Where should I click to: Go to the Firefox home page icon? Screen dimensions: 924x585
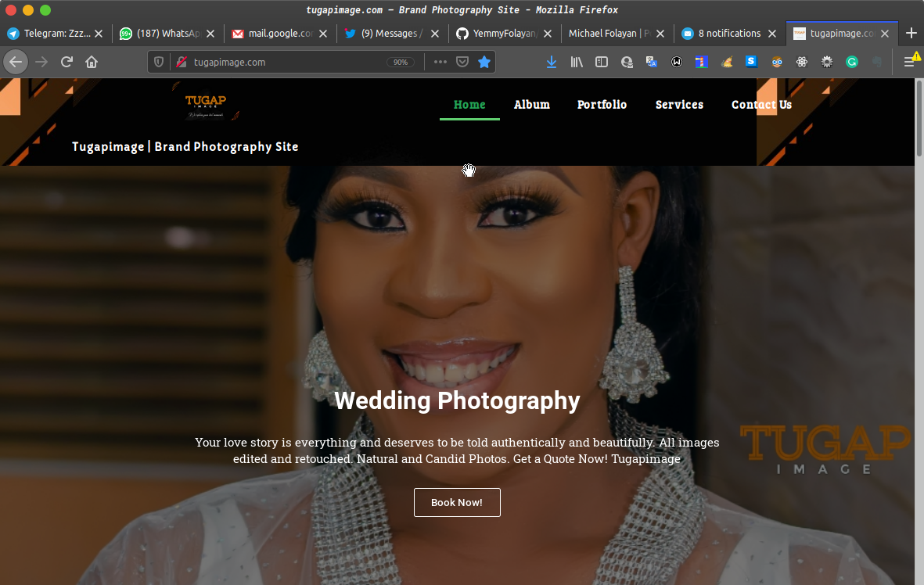[x=92, y=62]
